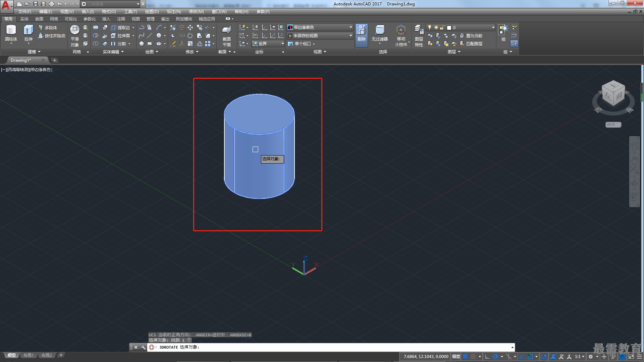Screen dimensions: 644x362
Task: Click the print icon in quick access toolbar
Action: (52, 4)
